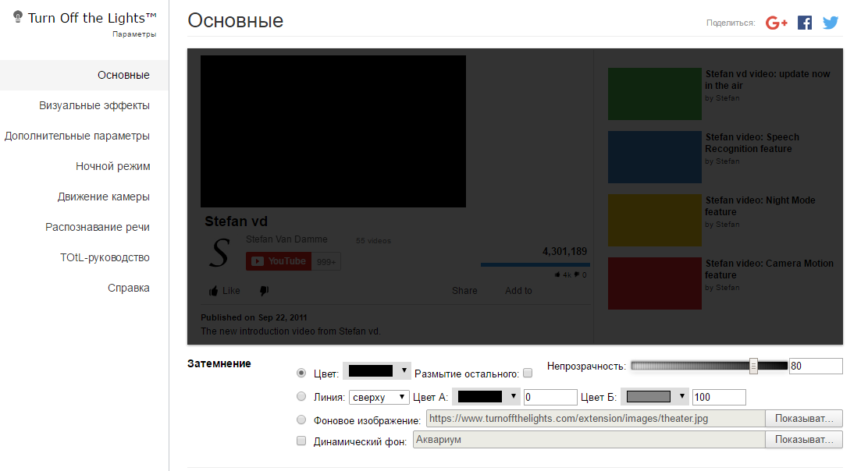Click the Turn Off the Lights title
Screen dimensions: 868x471
tap(92, 18)
